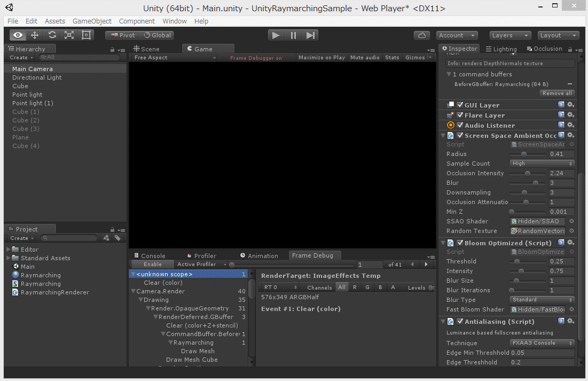Show only R channel
This screenshot has height=381, width=588.
(355, 287)
